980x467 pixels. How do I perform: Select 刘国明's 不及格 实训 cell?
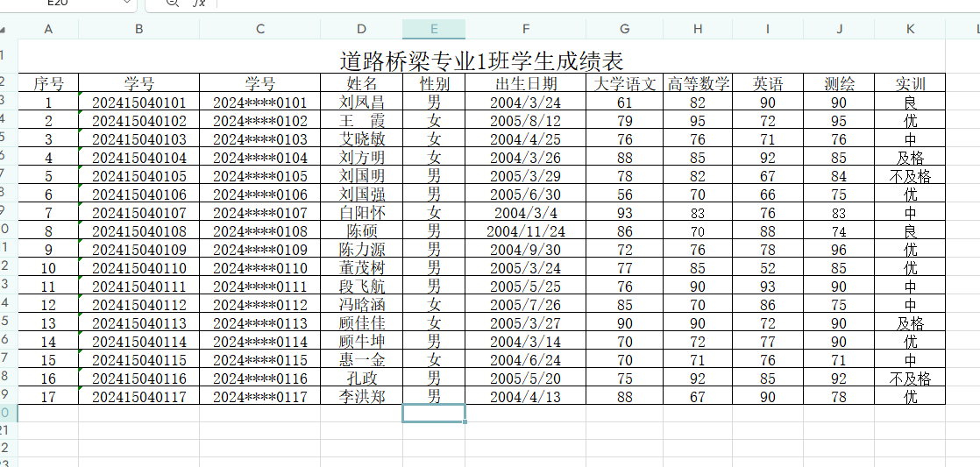[x=910, y=176]
